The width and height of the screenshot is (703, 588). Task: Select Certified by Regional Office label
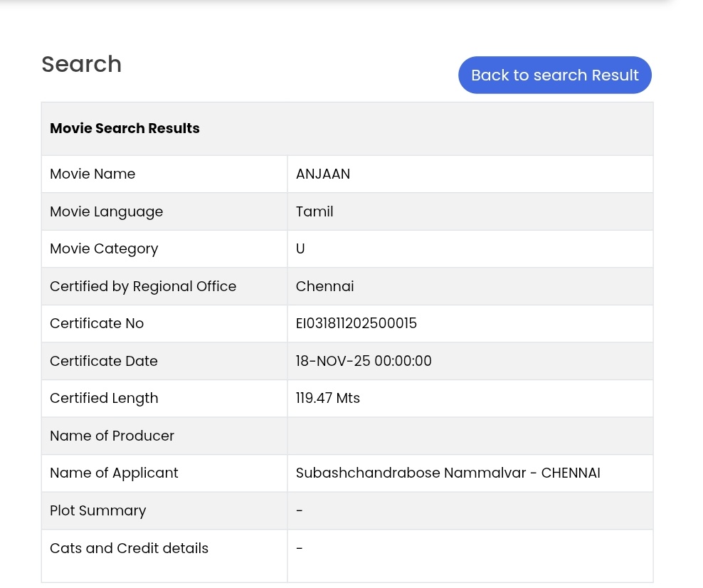(x=143, y=286)
